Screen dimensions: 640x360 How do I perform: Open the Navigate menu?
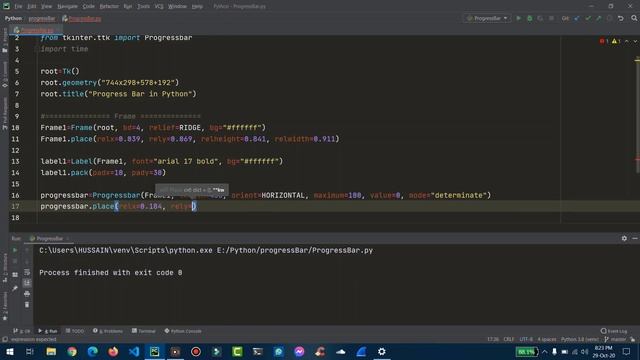[x=67, y=7]
